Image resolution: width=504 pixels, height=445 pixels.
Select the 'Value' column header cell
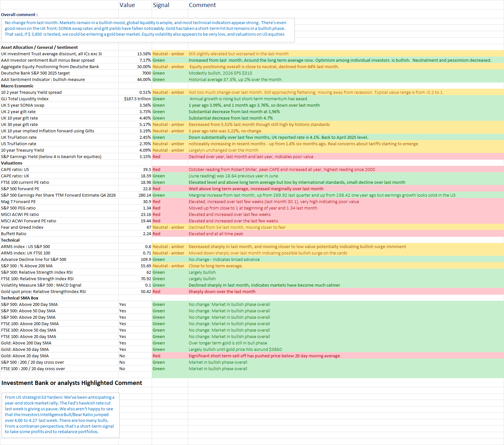tap(135, 5)
